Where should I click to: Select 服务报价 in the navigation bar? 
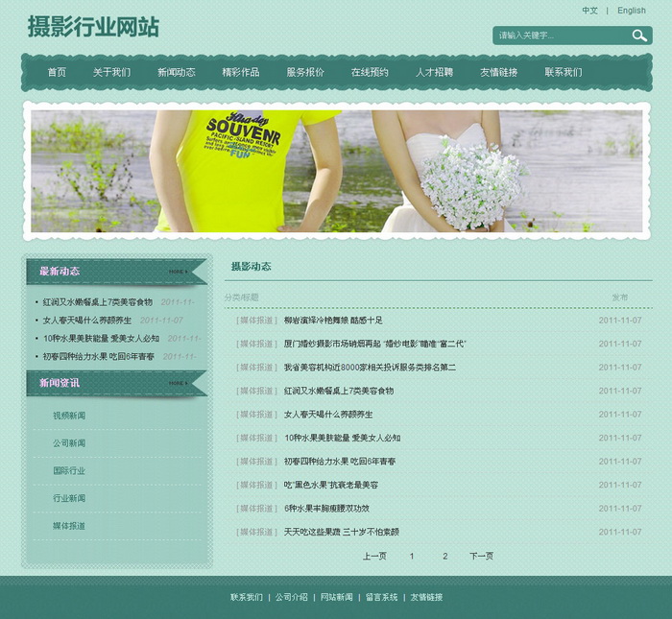coord(304,72)
